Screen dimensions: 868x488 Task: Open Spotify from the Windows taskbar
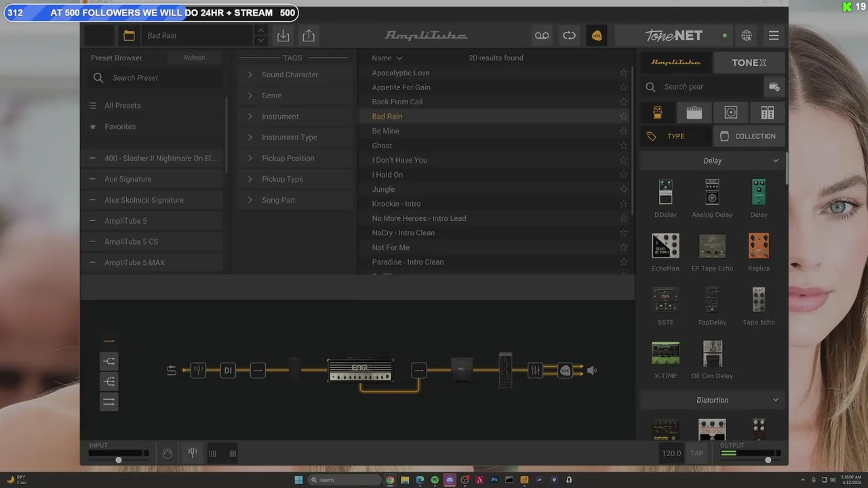(x=435, y=480)
